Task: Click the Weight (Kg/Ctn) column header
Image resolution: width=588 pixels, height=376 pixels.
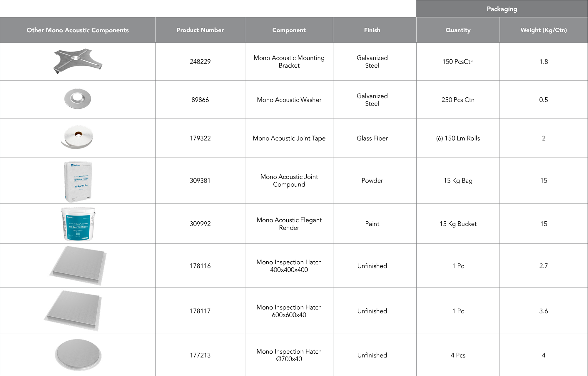Action: point(544,30)
